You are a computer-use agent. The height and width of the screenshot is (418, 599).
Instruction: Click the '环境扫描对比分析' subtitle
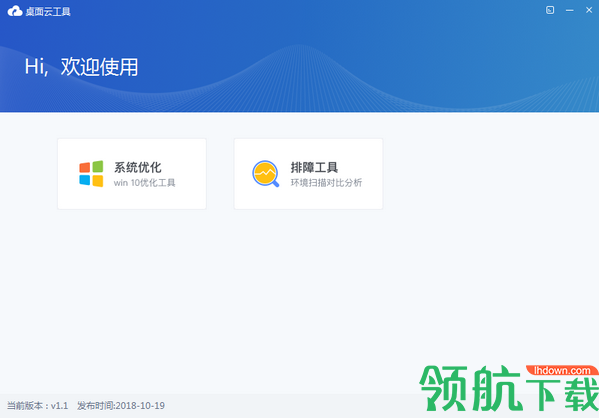tap(326, 183)
